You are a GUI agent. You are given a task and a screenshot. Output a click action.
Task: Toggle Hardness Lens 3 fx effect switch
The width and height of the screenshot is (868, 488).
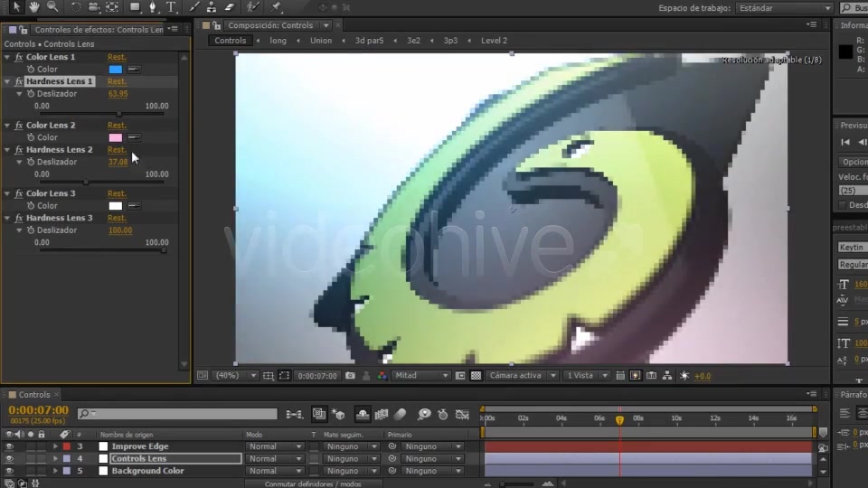pos(19,218)
